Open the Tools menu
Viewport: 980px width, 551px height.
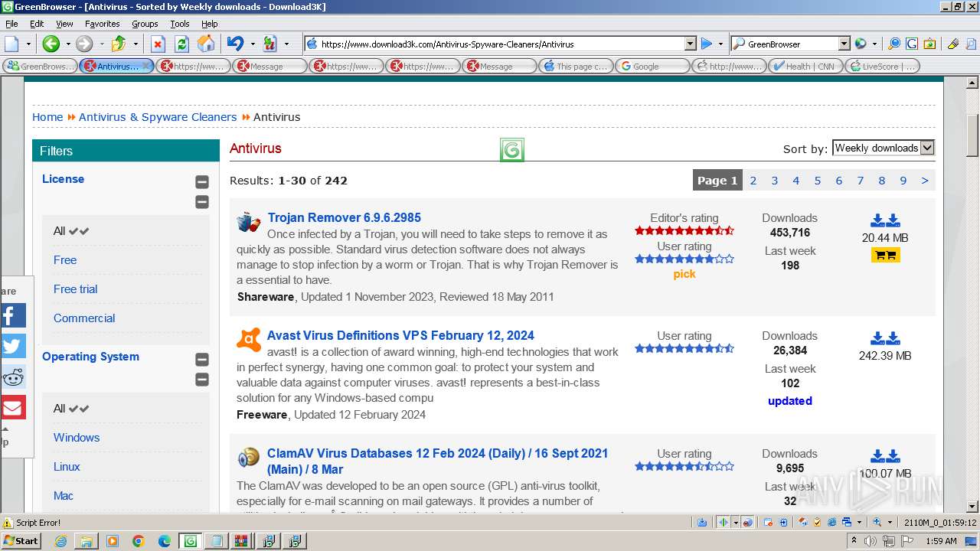(180, 24)
